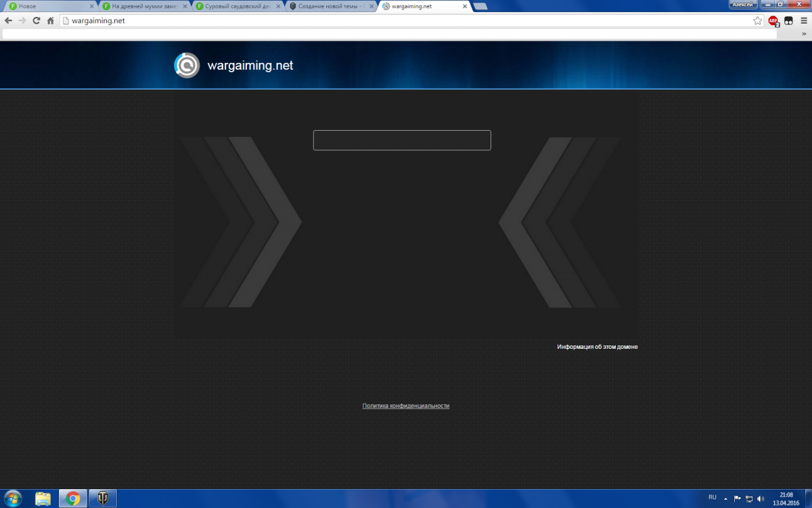This screenshot has width=812, height=508.
Task: Open the network tray icon
Action: pos(749,499)
